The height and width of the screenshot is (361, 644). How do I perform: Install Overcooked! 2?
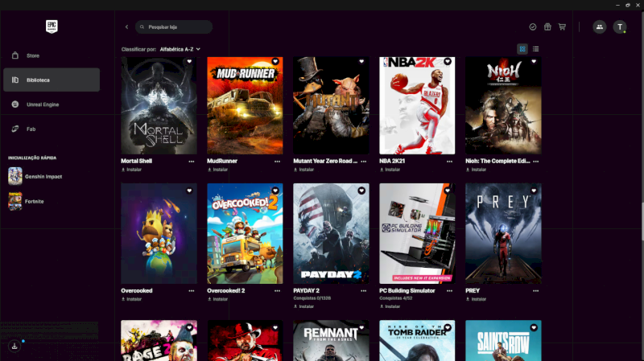tap(217, 299)
